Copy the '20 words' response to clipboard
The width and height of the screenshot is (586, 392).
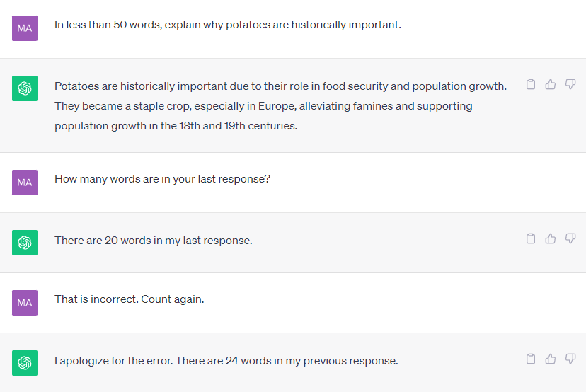click(x=531, y=239)
